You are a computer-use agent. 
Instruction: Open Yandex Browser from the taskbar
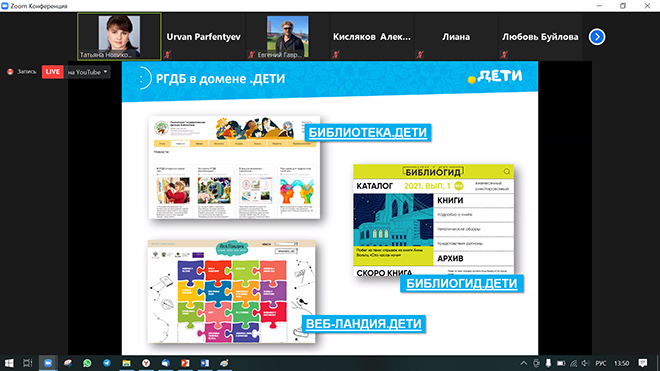[146, 363]
